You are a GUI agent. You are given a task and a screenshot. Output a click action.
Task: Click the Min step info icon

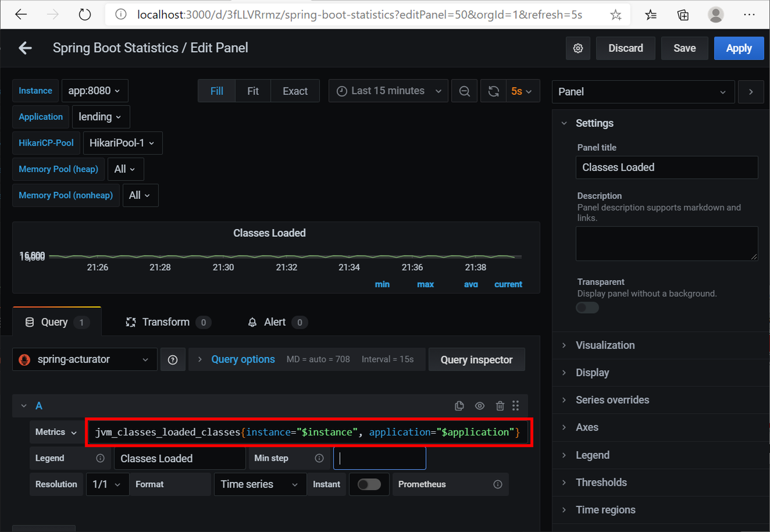pyautogui.click(x=319, y=458)
